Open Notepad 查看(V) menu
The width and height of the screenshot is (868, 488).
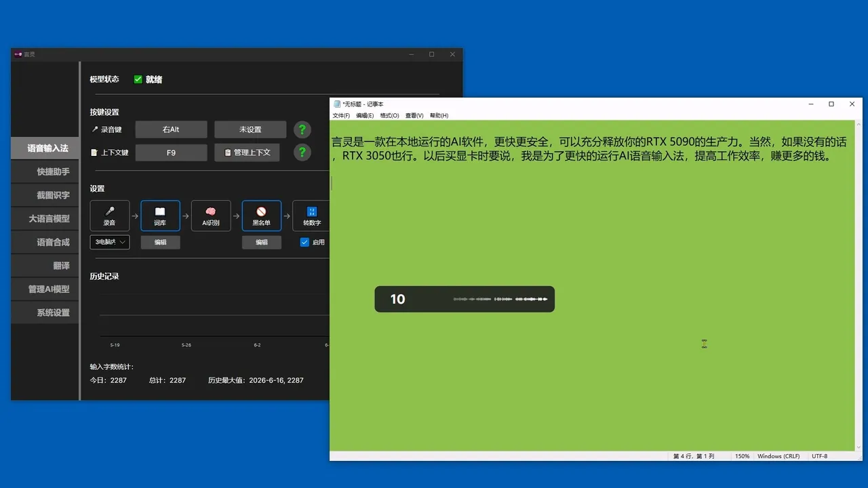click(x=414, y=115)
